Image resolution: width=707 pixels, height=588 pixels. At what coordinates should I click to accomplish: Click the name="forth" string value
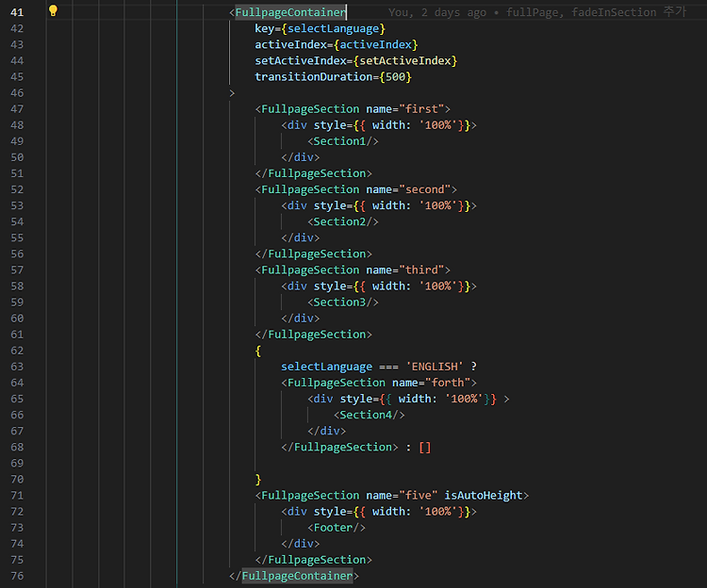click(448, 383)
